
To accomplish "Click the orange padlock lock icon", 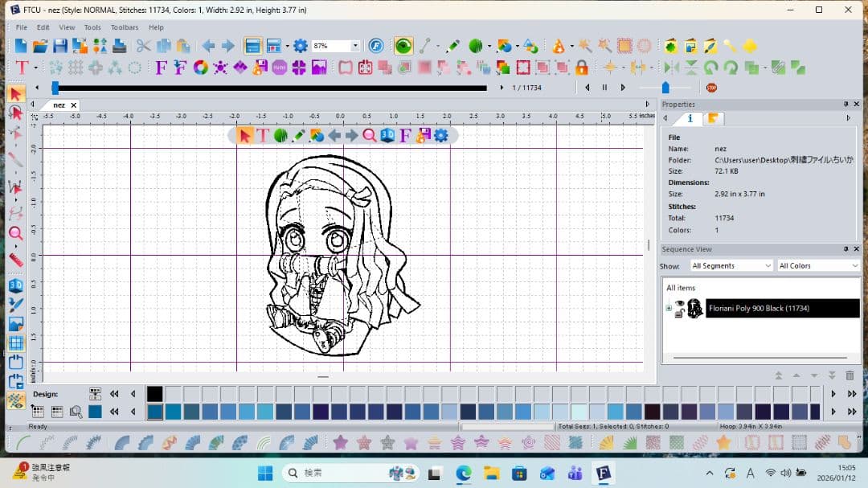I will pyautogui.click(x=581, y=68).
